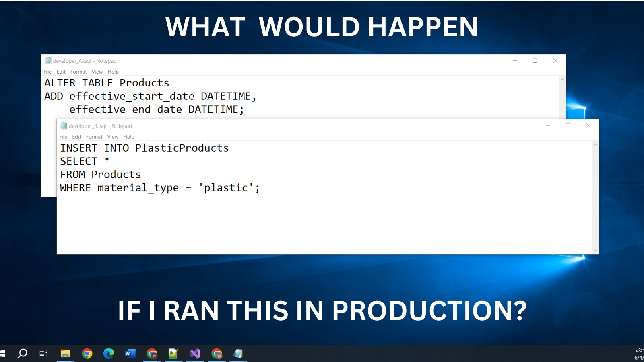Open Help menu in developer_B.tsql Notepad
This screenshot has height=362, width=644.
coord(129,137)
